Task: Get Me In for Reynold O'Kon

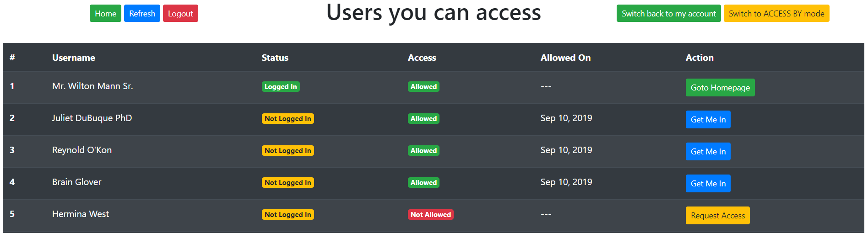Action: (x=708, y=151)
